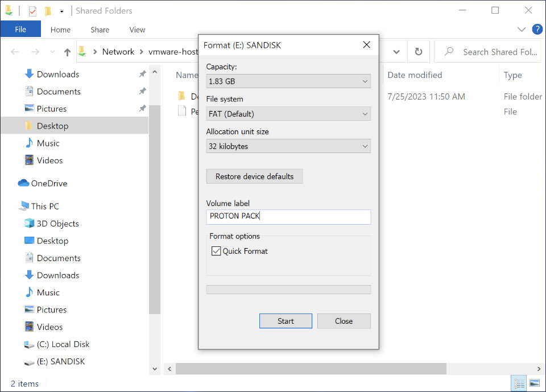Switch to Large icons view in status bar
Image resolution: width=546 pixels, height=392 pixels.
tap(535, 383)
